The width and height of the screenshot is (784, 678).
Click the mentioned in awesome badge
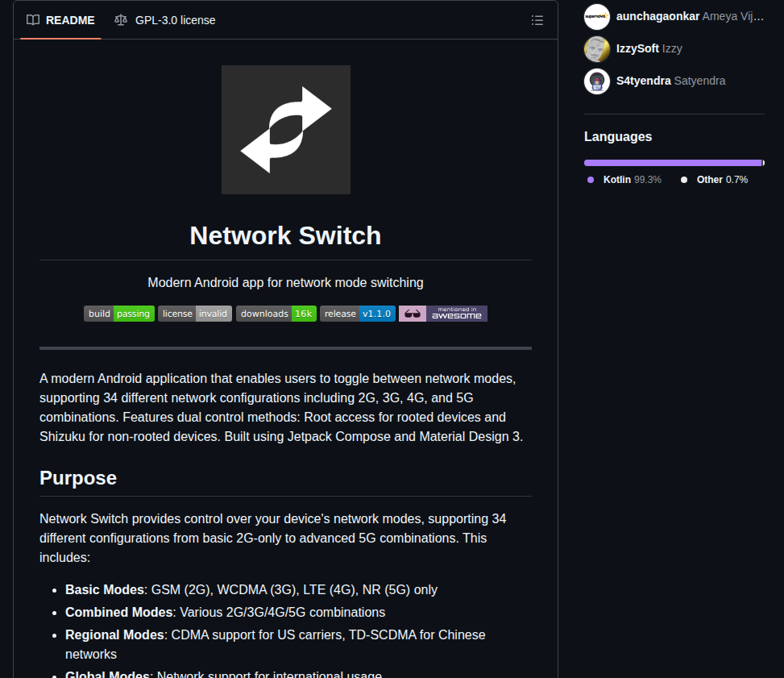click(x=443, y=314)
